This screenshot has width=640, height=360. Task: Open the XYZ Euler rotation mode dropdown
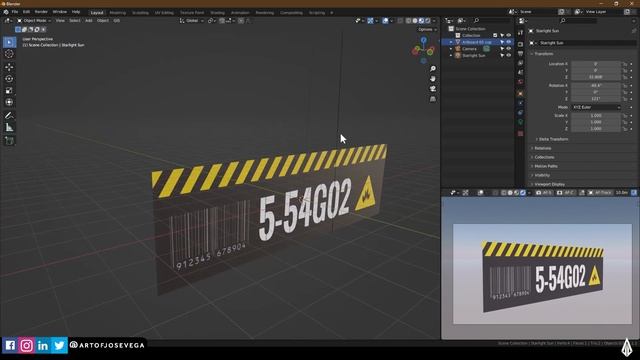(596, 107)
